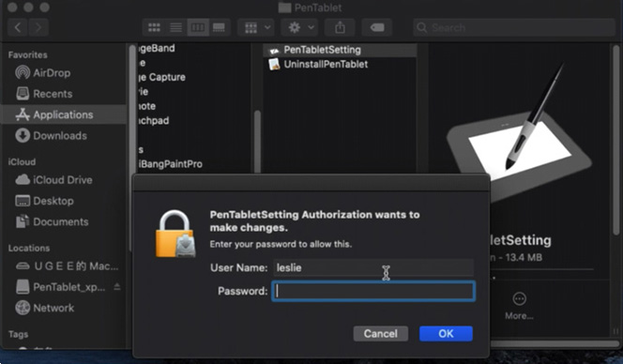This screenshot has width=623, height=364.
Task: Click the More… preview action
Action: tap(519, 306)
